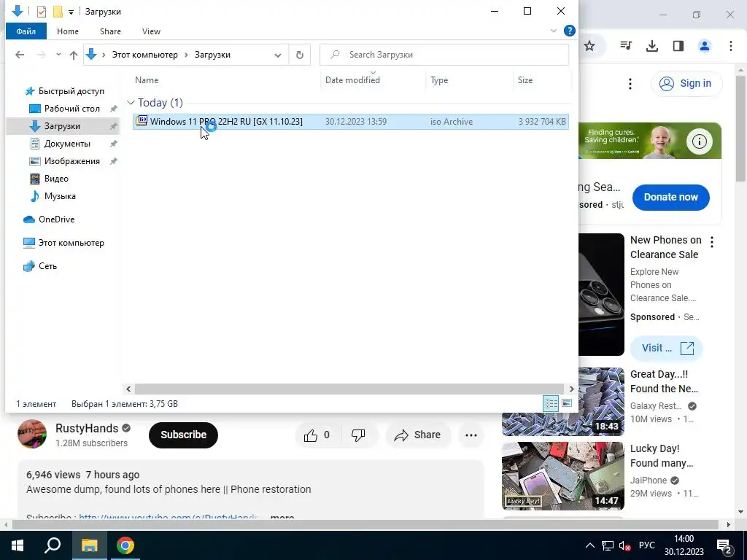Go back with the Explorer back arrow
This screenshot has width=747, height=560.
click(x=20, y=55)
